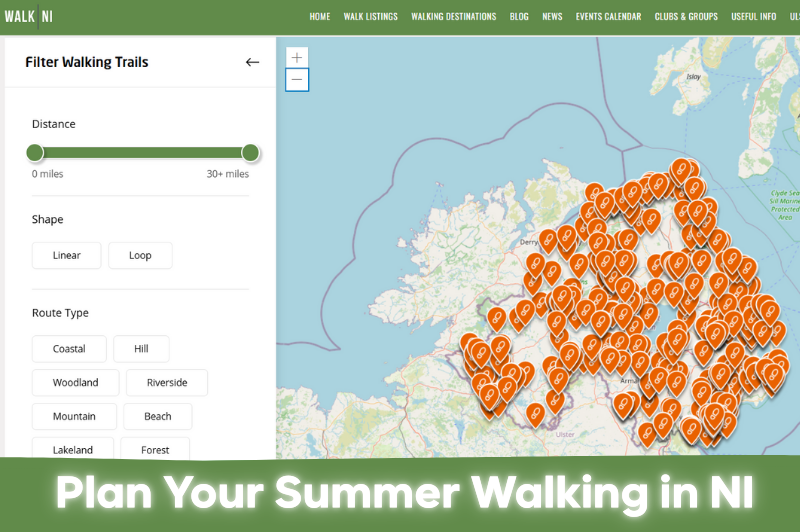
Task: Select the Linear shape filter
Action: pyautogui.click(x=66, y=256)
